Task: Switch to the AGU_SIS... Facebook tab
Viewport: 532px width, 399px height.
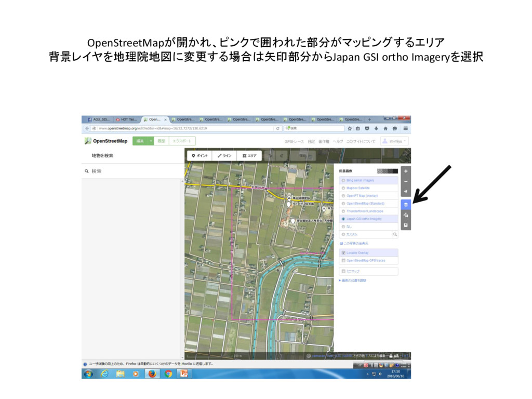Action: coord(99,119)
